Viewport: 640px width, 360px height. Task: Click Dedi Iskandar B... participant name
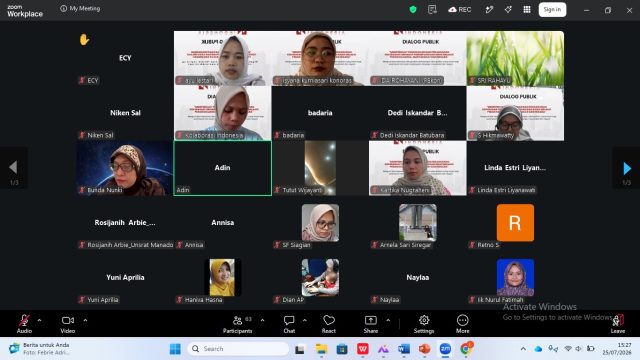pyautogui.click(x=418, y=113)
